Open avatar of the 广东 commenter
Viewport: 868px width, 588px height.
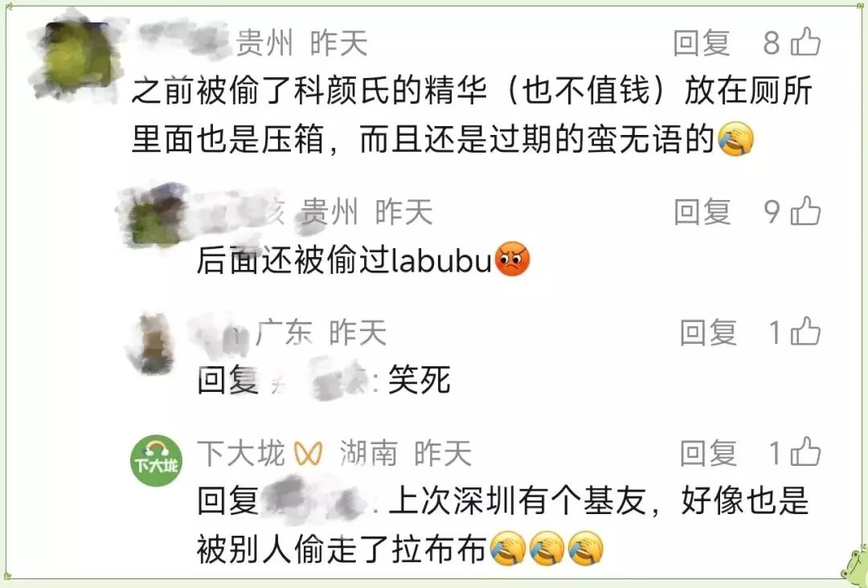point(152,343)
